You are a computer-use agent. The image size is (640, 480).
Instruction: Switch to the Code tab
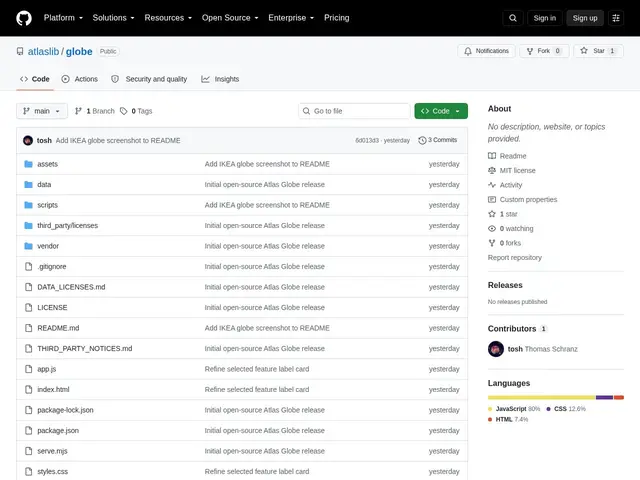click(35, 79)
